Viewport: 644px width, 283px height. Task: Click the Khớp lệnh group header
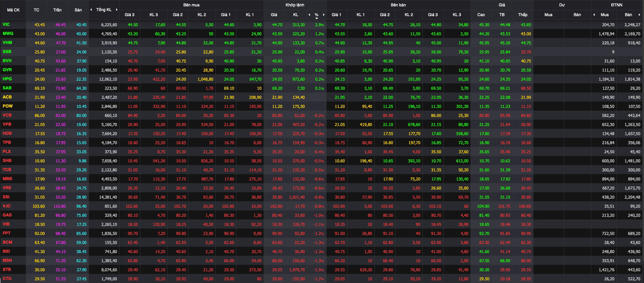click(x=295, y=5)
